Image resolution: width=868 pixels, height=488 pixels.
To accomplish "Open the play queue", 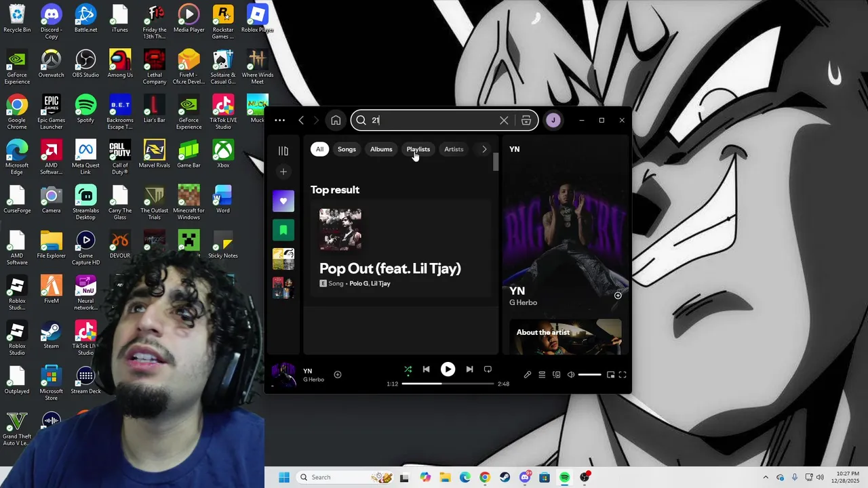I will (x=542, y=375).
